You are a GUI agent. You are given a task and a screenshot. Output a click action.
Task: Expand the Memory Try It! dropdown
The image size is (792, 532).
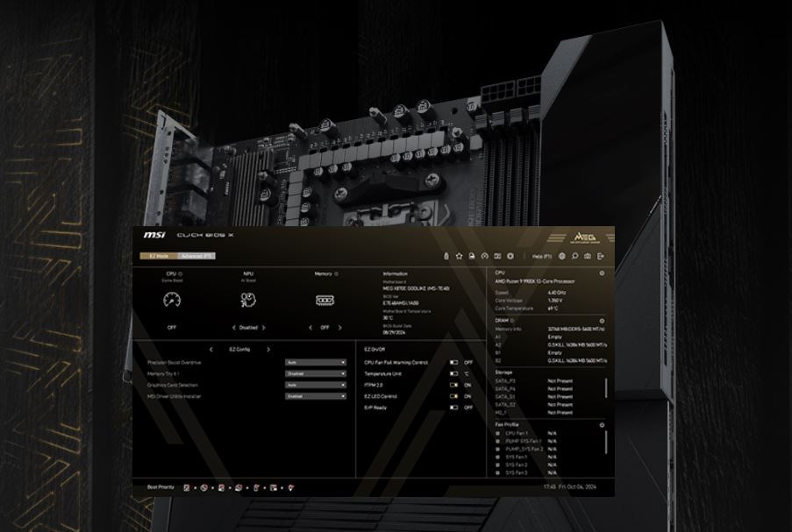316,373
